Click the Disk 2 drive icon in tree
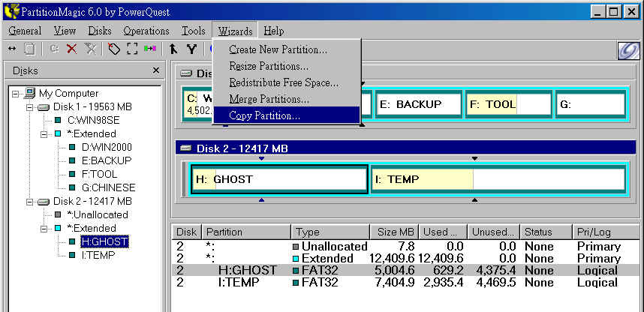 (x=44, y=202)
